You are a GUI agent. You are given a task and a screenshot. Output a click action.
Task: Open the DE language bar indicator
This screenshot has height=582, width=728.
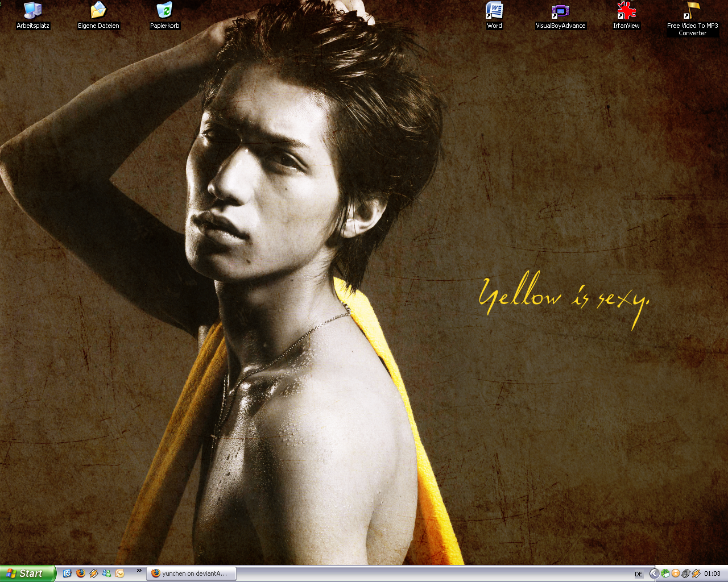[638, 574]
